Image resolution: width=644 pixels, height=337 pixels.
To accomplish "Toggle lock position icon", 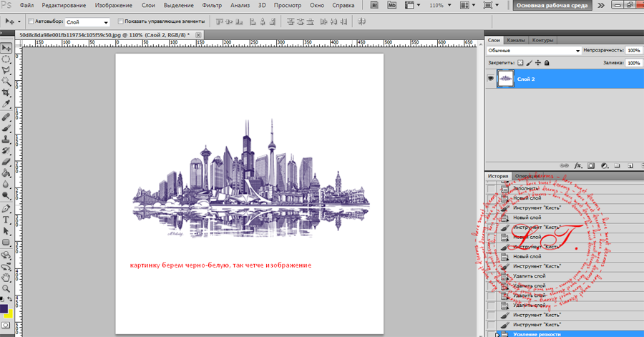I will coord(538,63).
